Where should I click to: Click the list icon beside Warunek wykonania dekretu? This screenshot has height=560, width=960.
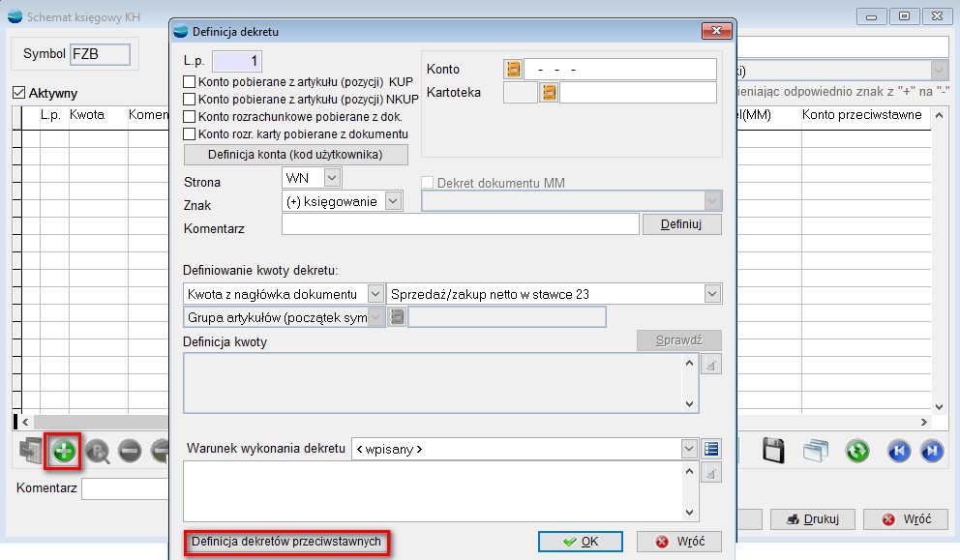[711, 449]
